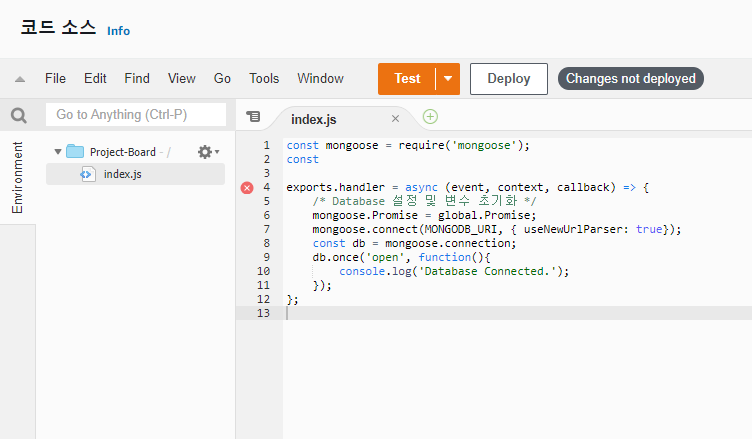Collapse the menu bar with up arrow

(20, 79)
